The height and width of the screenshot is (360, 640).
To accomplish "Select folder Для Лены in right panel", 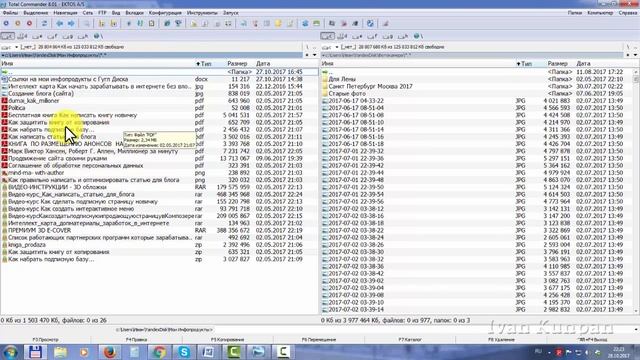I will 342,79.
